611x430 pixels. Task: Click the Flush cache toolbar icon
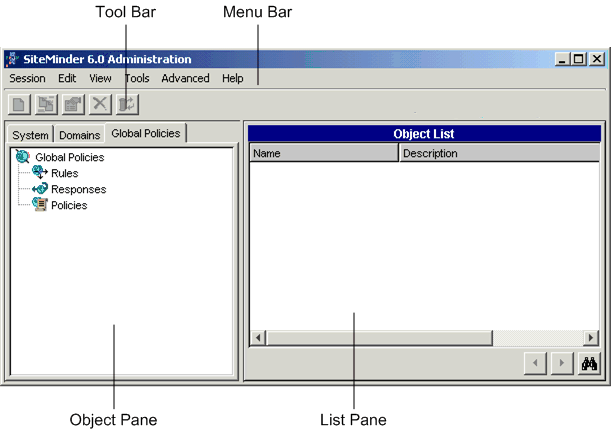[127, 104]
